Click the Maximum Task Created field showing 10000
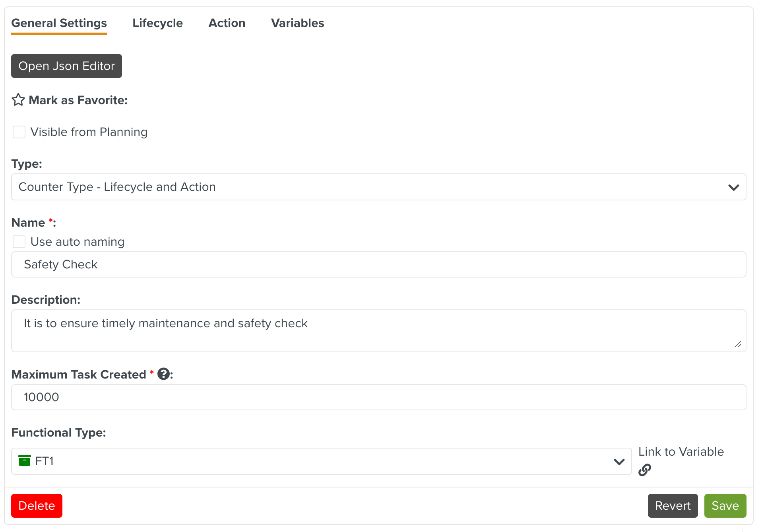 (x=378, y=397)
